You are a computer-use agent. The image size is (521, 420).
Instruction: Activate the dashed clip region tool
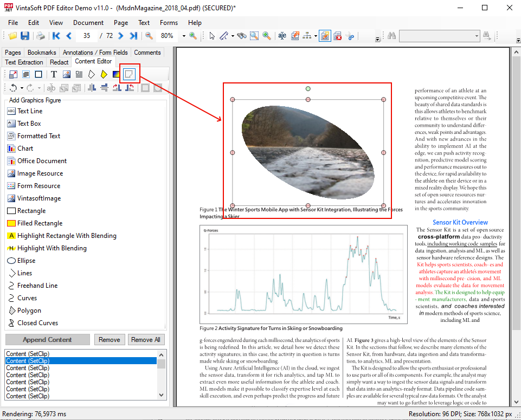[129, 74]
